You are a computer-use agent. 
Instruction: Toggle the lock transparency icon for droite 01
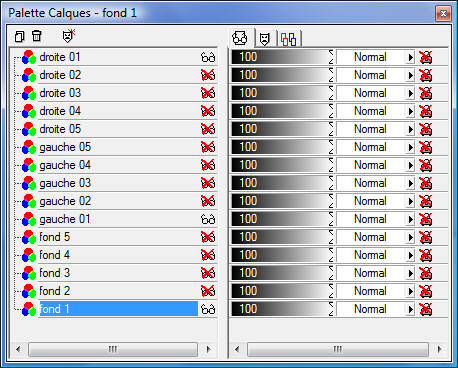coord(426,57)
